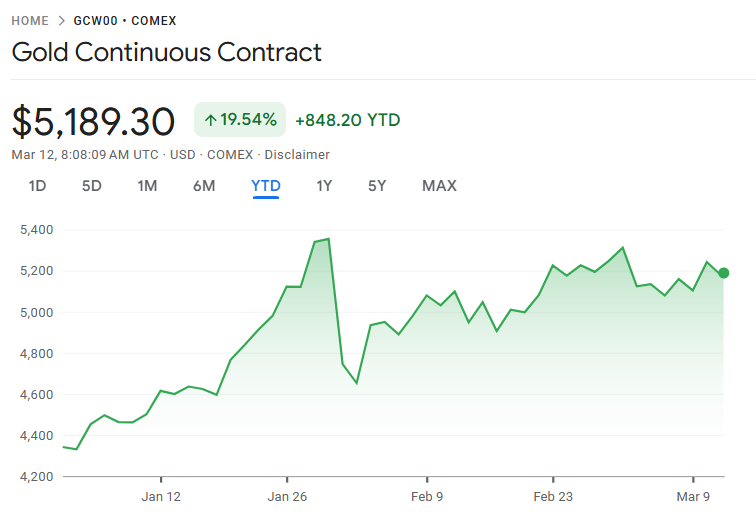Select the 5Y range tab

[377, 186]
